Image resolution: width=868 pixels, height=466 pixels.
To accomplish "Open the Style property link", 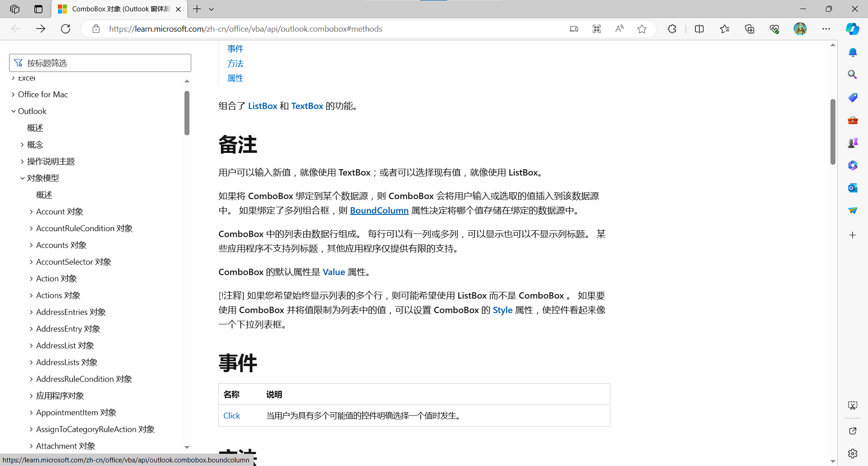I will pyautogui.click(x=502, y=310).
